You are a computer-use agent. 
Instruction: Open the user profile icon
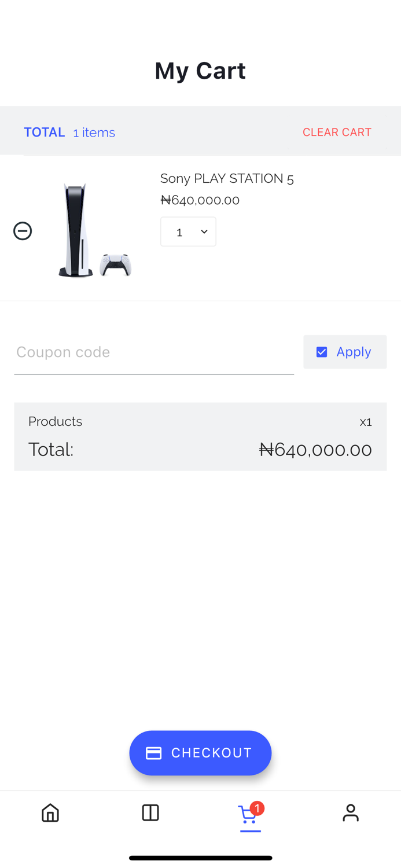[351, 812]
